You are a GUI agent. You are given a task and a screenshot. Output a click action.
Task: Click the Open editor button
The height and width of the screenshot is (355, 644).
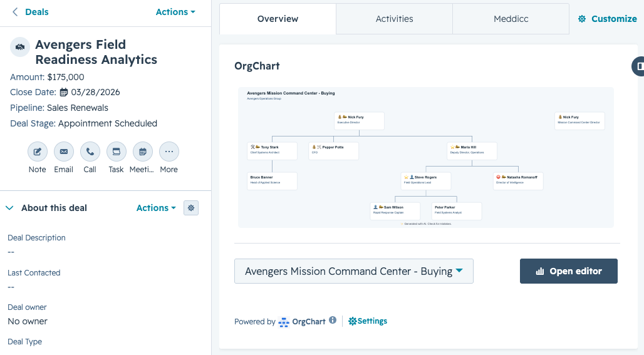[x=568, y=271]
